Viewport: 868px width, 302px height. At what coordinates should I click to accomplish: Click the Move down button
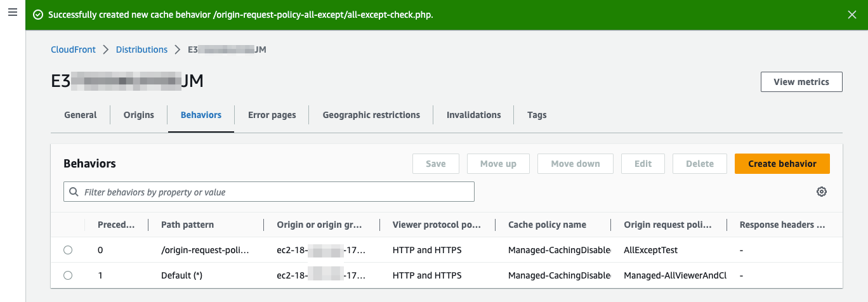(x=575, y=164)
